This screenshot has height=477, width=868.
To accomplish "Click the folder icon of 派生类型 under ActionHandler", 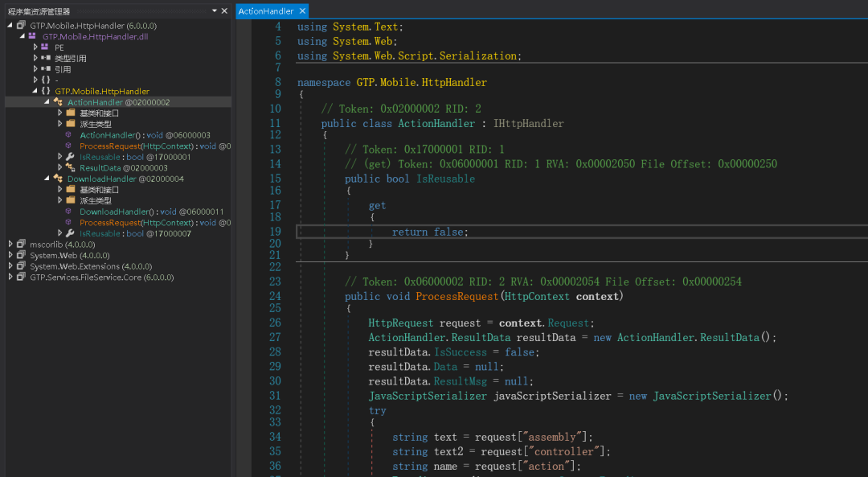I will click(71, 124).
